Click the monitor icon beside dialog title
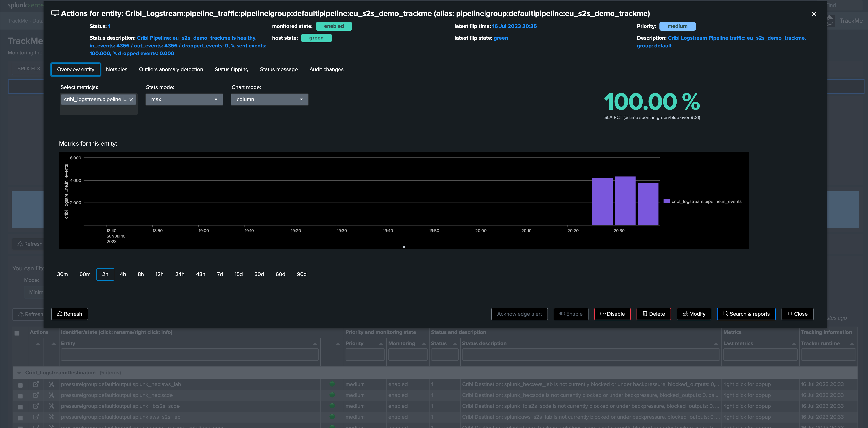 [55, 13]
